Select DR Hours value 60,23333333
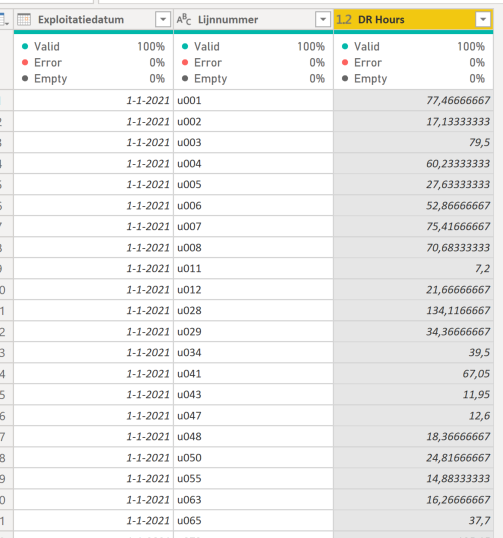This screenshot has height=538, width=503. tap(413, 164)
